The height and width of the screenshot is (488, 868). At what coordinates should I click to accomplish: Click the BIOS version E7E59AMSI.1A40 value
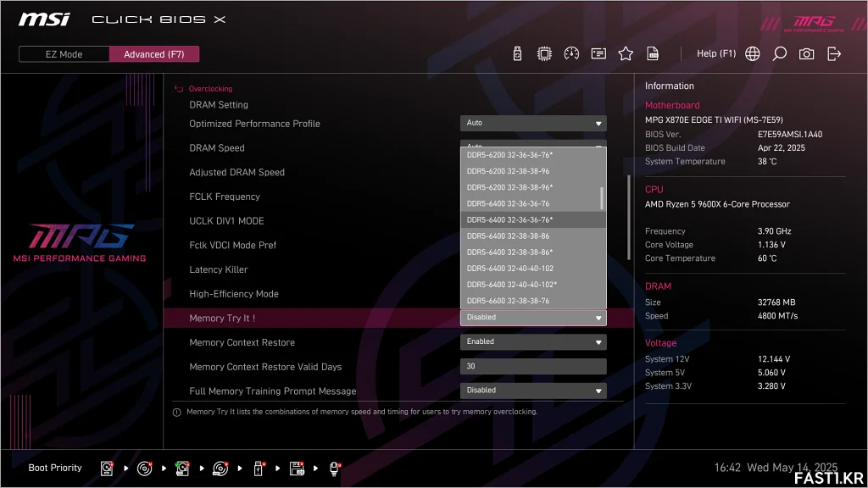(790, 135)
